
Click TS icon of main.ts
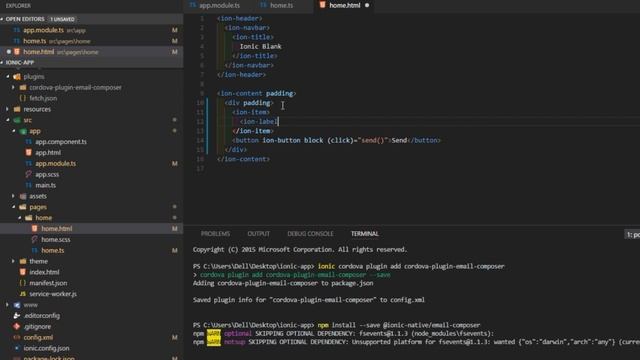click(29, 185)
